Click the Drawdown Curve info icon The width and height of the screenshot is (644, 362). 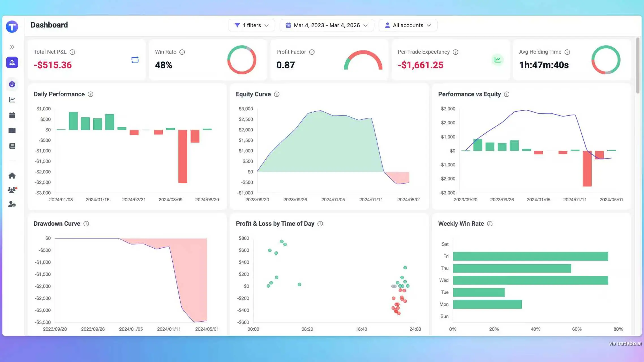(86, 223)
